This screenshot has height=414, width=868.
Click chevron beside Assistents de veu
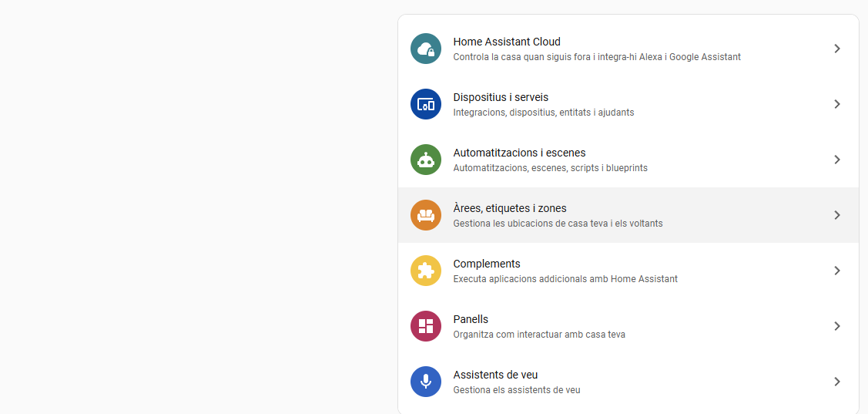[x=837, y=382]
